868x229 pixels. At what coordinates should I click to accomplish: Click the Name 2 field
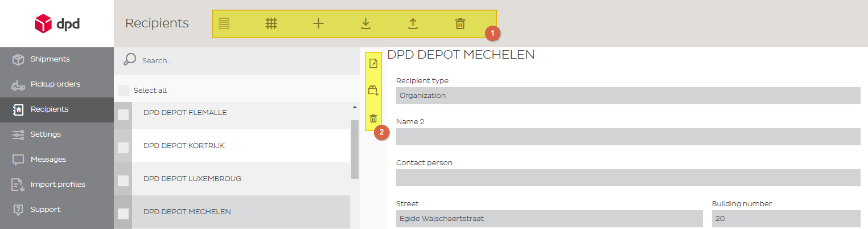pos(628,137)
